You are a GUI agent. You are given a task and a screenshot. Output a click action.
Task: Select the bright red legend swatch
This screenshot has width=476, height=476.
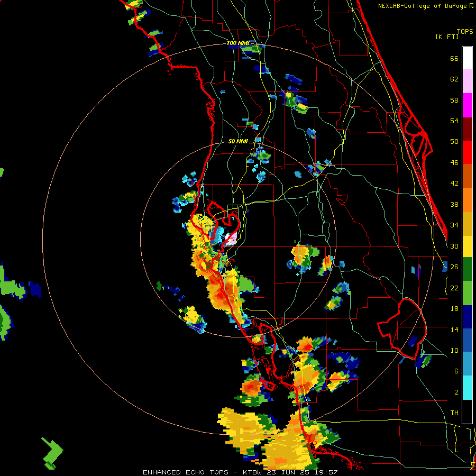coord(467,152)
